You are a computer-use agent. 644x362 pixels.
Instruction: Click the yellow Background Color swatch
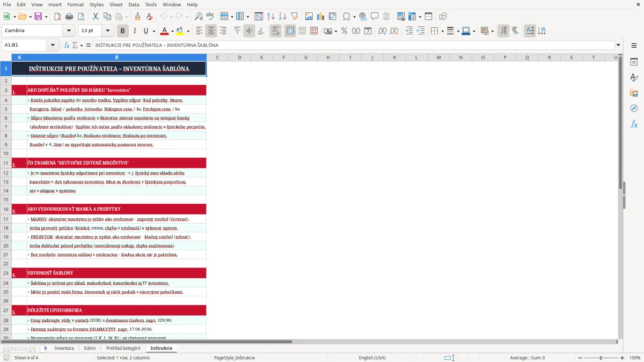tap(180, 31)
